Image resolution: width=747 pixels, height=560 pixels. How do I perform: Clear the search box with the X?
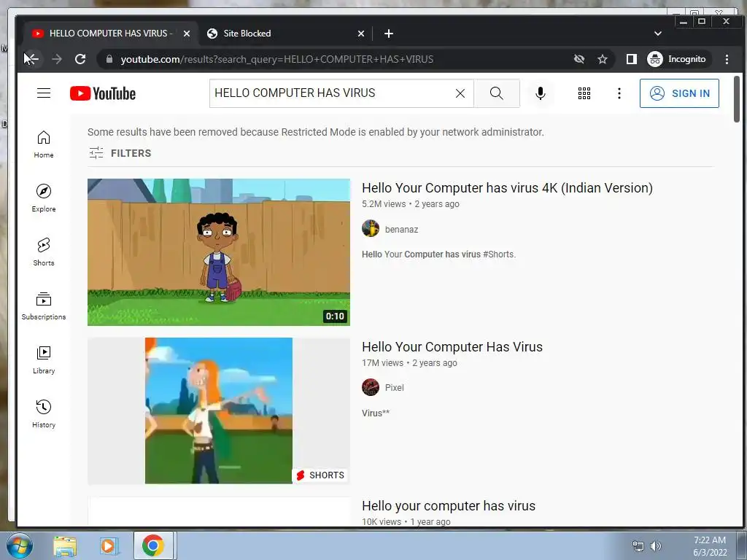click(x=460, y=93)
